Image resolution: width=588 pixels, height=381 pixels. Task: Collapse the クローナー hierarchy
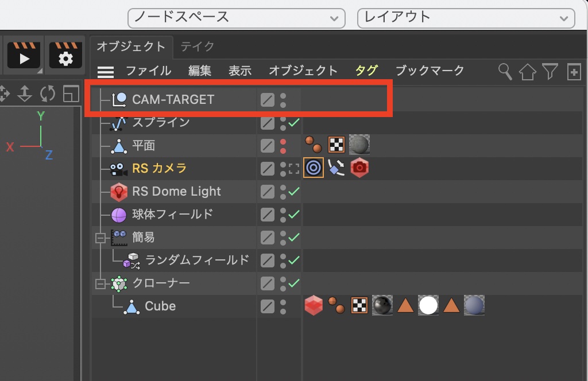(x=101, y=283)
